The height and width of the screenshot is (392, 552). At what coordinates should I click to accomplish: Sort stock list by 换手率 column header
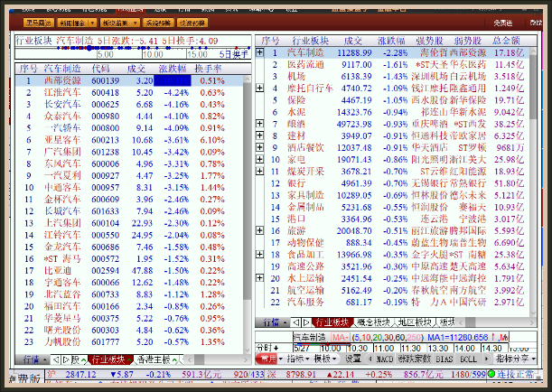208,69
